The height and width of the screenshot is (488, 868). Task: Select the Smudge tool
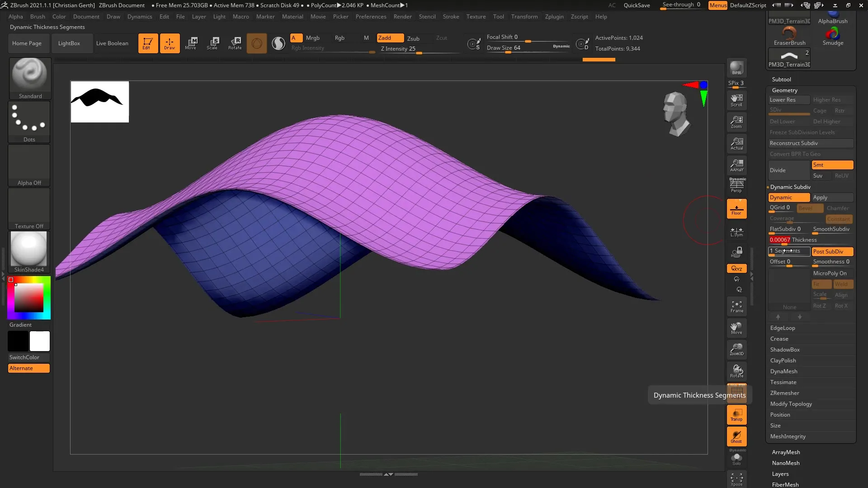[833, 36]
